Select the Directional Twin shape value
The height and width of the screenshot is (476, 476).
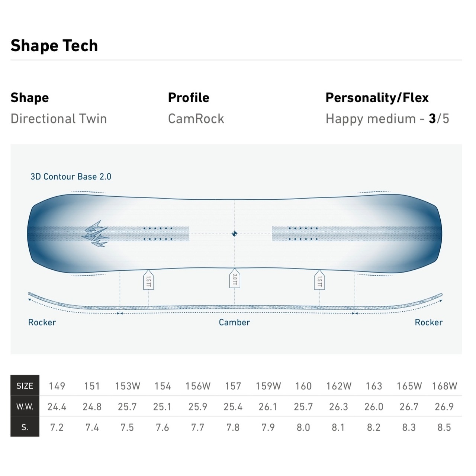(59, 119)
